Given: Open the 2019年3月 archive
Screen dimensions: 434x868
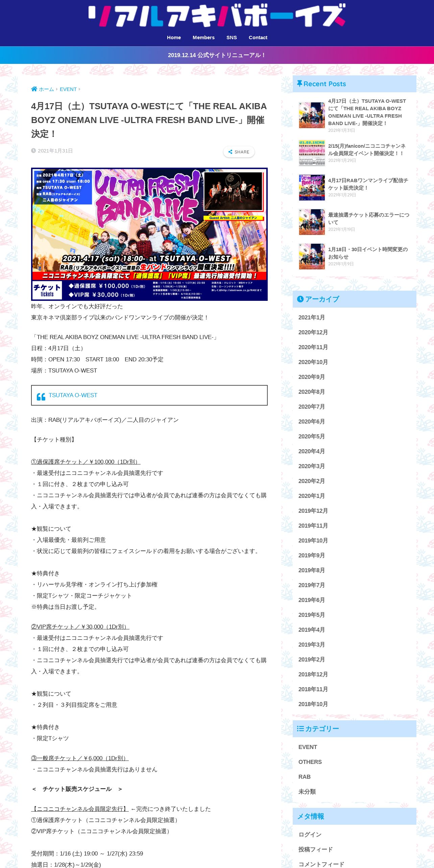Looking at the screenshot, I should [311, 645].
